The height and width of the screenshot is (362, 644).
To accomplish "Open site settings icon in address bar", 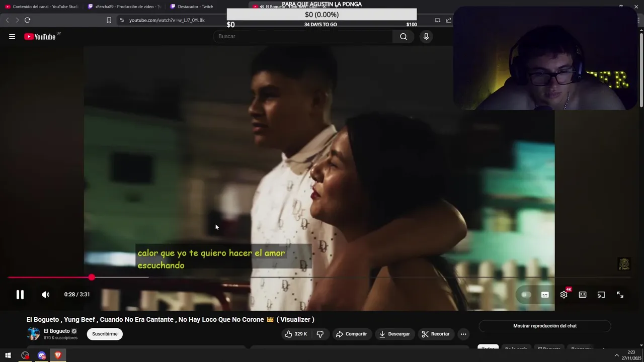I will tap(122, 20).
